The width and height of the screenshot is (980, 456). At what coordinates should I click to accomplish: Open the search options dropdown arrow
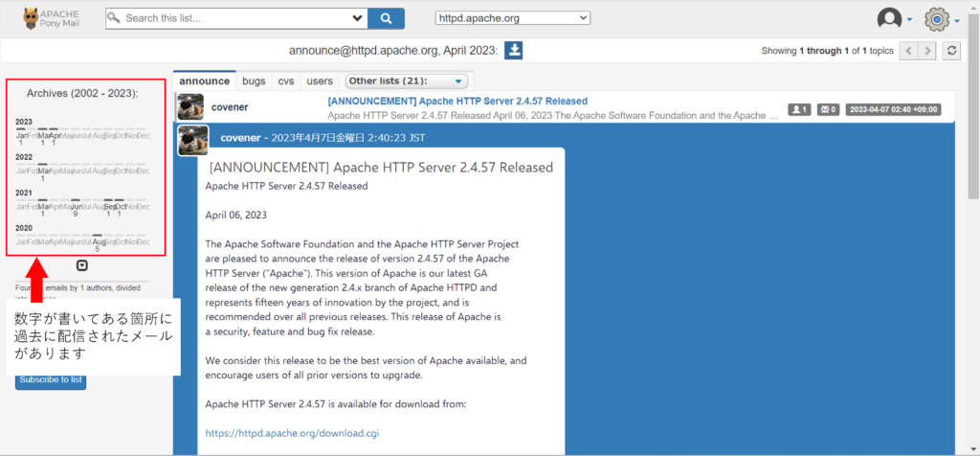[x=358, y=18]
